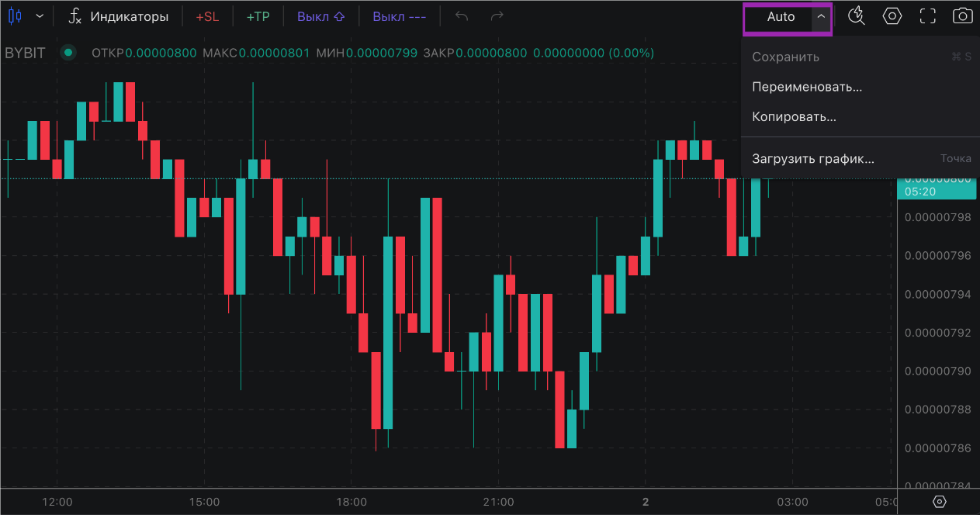Add a stop loss with +SL
This screenshot has width=980, height=515.
pos(207,16)
